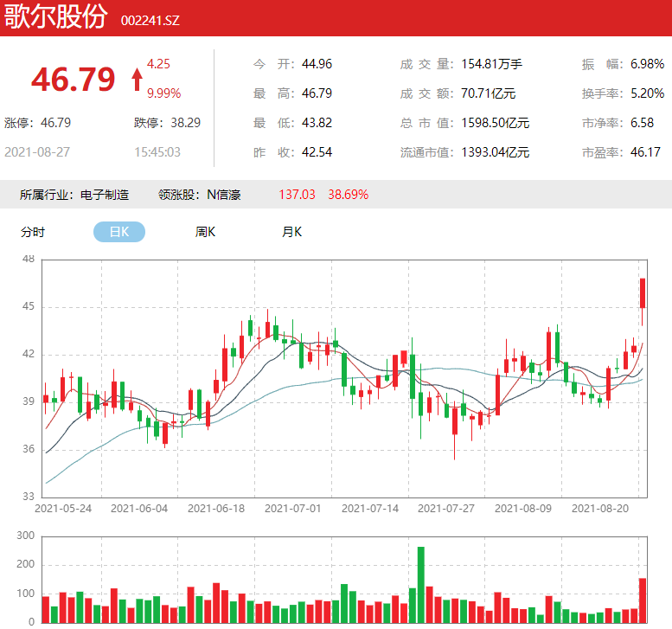The height and width of the screenshot is (629, 672).
Task: Click the industry label 电子制造
Action: point(105,195)
